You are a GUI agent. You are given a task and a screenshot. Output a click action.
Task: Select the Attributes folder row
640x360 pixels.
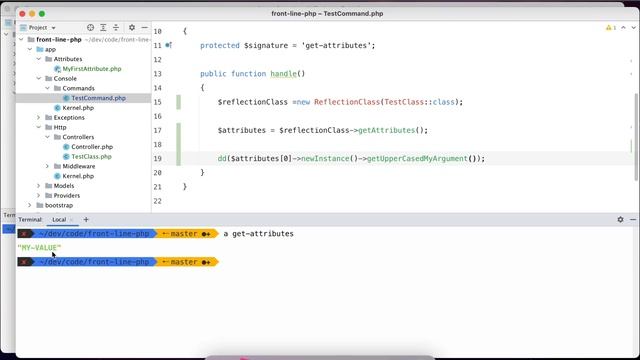click(83, 59)
